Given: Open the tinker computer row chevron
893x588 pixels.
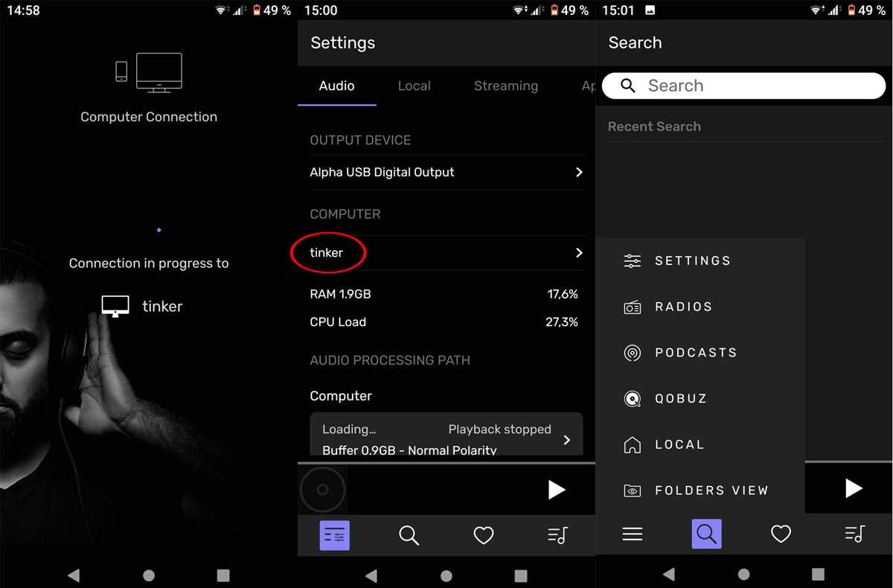Looking at the screenshot, I should 579,253.
